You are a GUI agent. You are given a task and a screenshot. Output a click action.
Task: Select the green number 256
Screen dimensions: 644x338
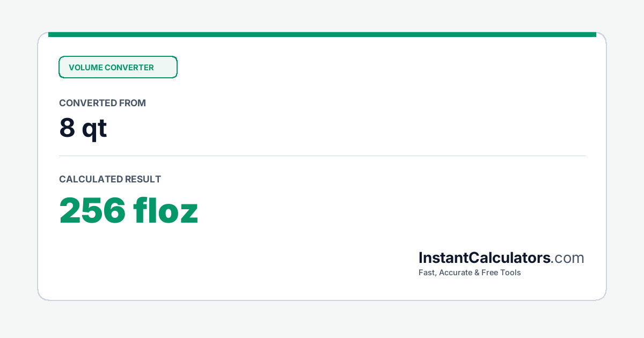coord(92,211)
